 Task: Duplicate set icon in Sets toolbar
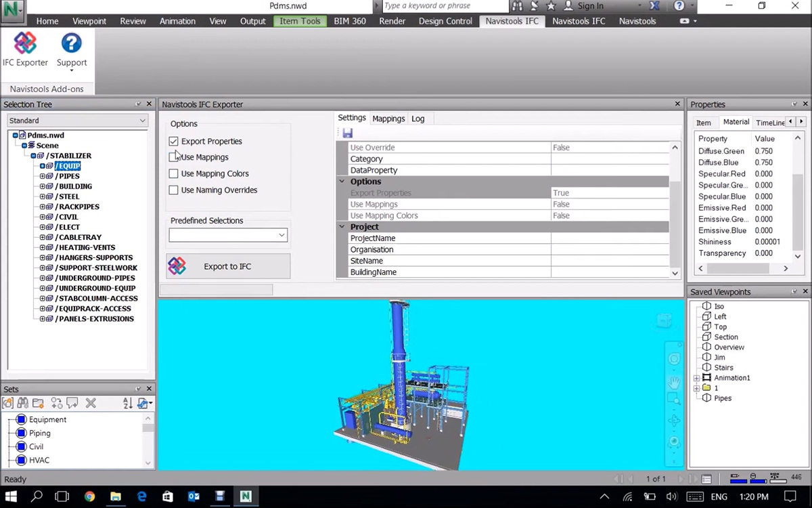(57, 403)
